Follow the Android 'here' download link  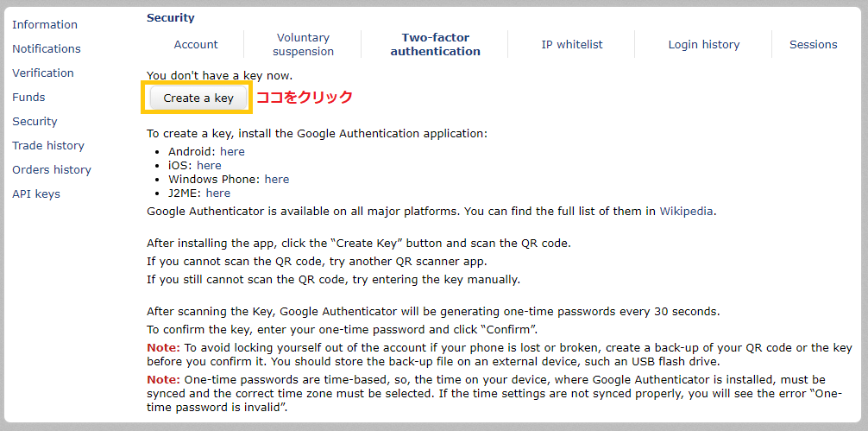(232, 152)
